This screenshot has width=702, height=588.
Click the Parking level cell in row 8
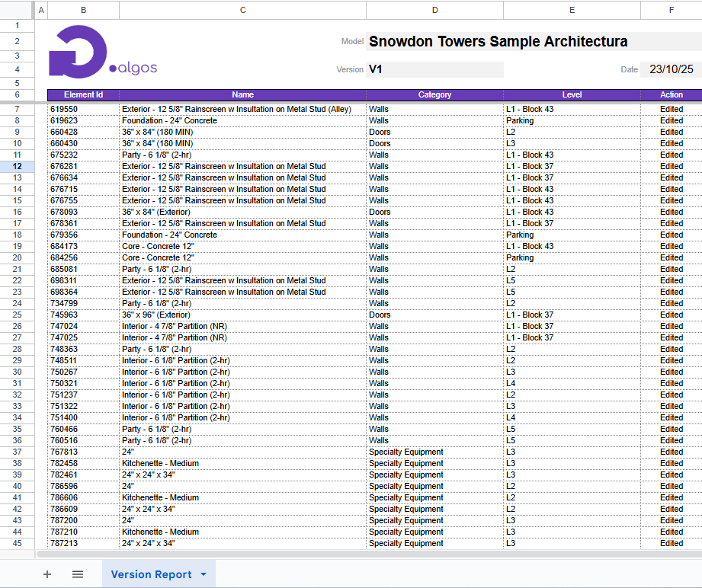pos(572,120)
